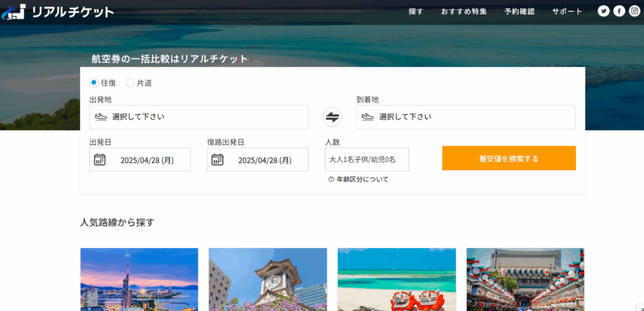Image resolution: width=644 pixels, height=311 pixels.
Task: Open the サポート menu item
Action: (x=567, y=11)
